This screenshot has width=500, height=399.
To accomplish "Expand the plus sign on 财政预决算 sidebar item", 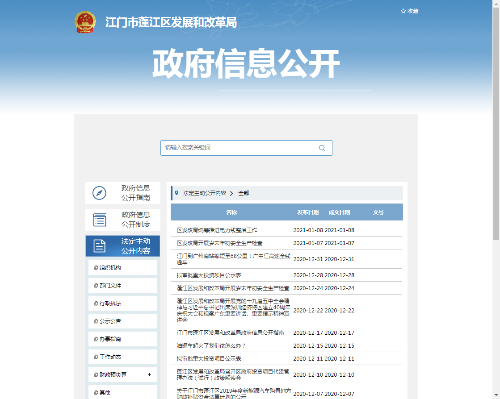I will 149,374.
